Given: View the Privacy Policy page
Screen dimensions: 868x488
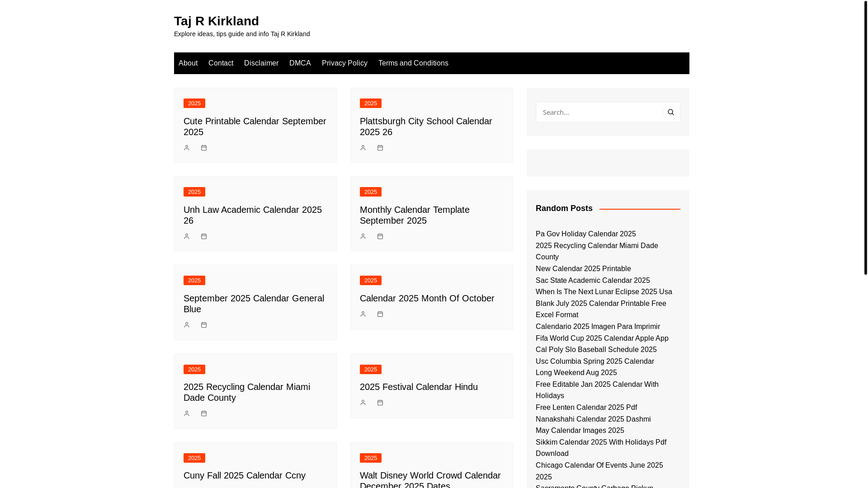Looking at the screenshot, I should click(x=344, y=63).
